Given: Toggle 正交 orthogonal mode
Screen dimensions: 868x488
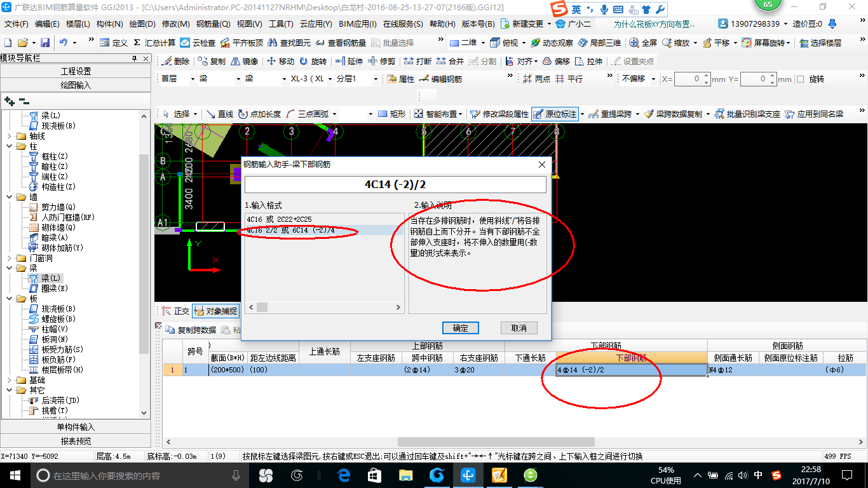Looking at the screenshot, I should pos(175,311).
